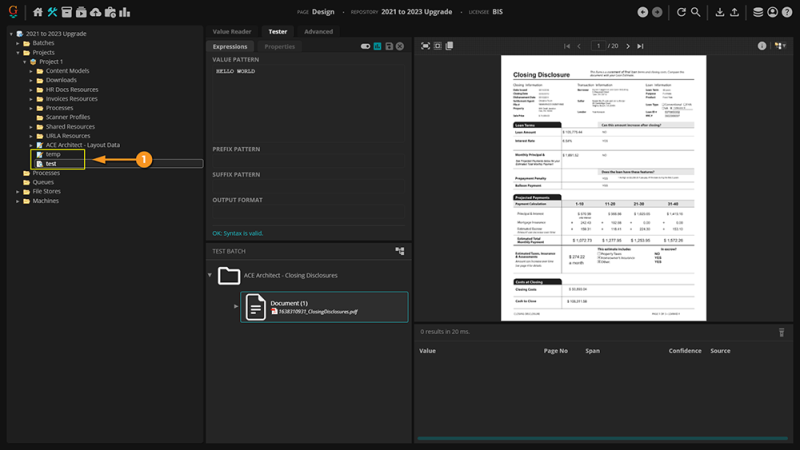Navigate back with the left arrow circle
The height and width of the screenshot is (450, 800).
642,12
